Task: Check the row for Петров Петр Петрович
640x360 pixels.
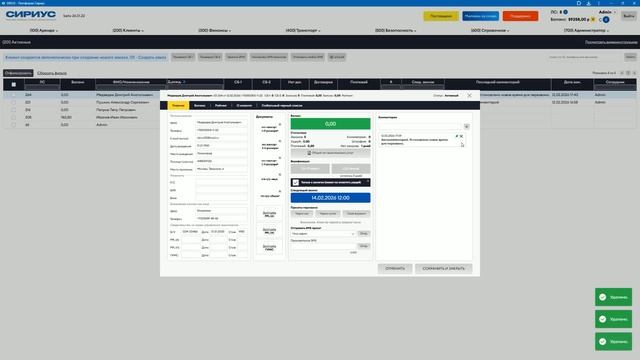Action: coord(13,110)
